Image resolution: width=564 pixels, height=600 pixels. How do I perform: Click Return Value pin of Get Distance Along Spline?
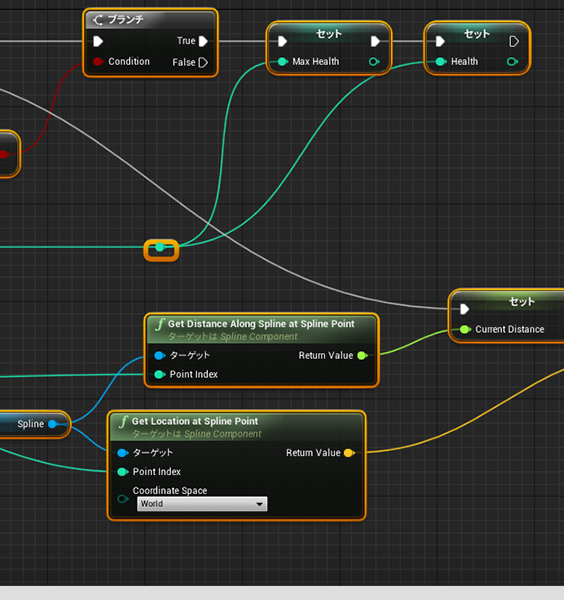click(x=362, y=355)
